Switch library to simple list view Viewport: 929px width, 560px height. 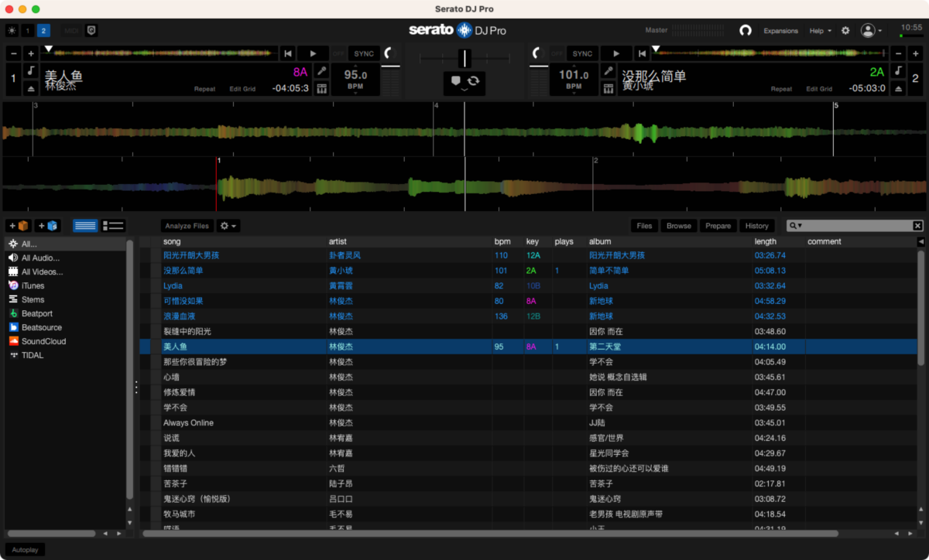click(x=85, y=226)
